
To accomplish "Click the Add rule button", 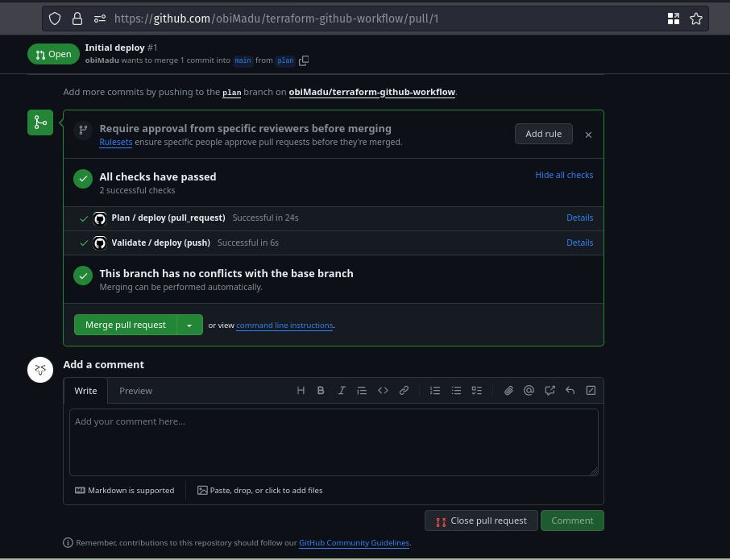I will (x=544, y=134).
